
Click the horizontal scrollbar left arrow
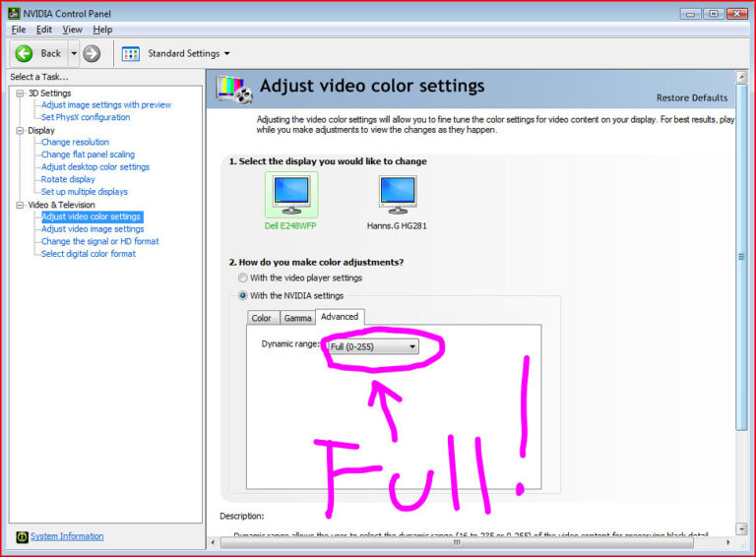pyautogui.click(x=213, y=543)
